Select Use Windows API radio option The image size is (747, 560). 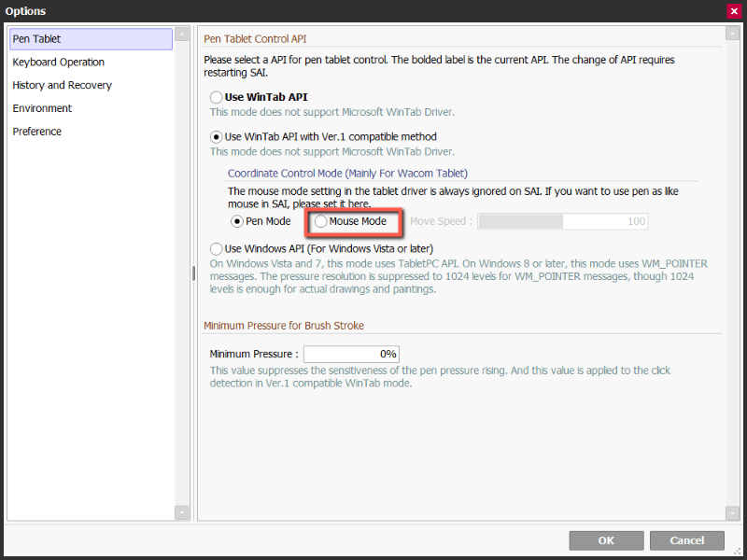(x=217, y=249)
